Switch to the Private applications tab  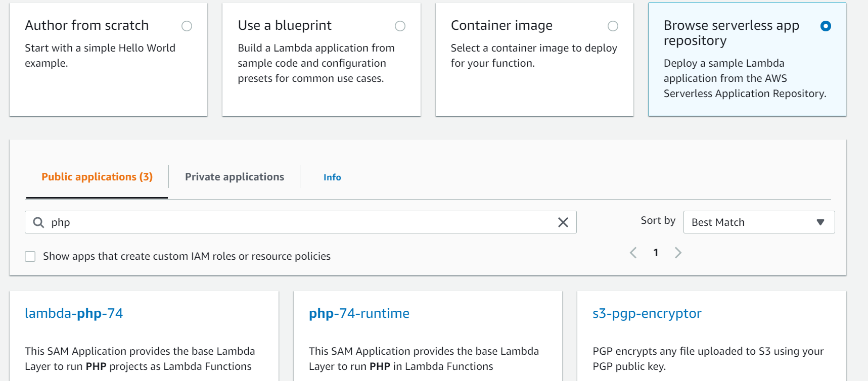(234, 177)
